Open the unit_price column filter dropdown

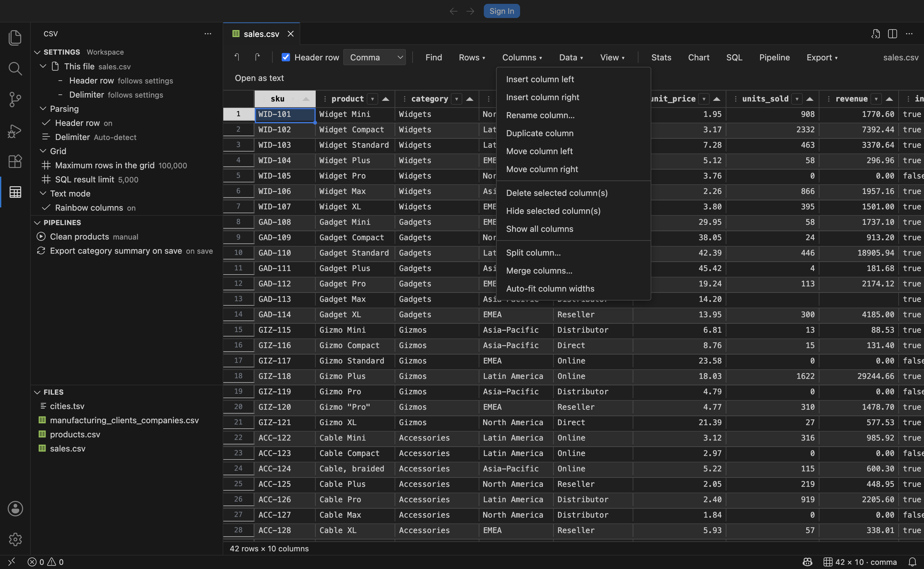[704, 99]
